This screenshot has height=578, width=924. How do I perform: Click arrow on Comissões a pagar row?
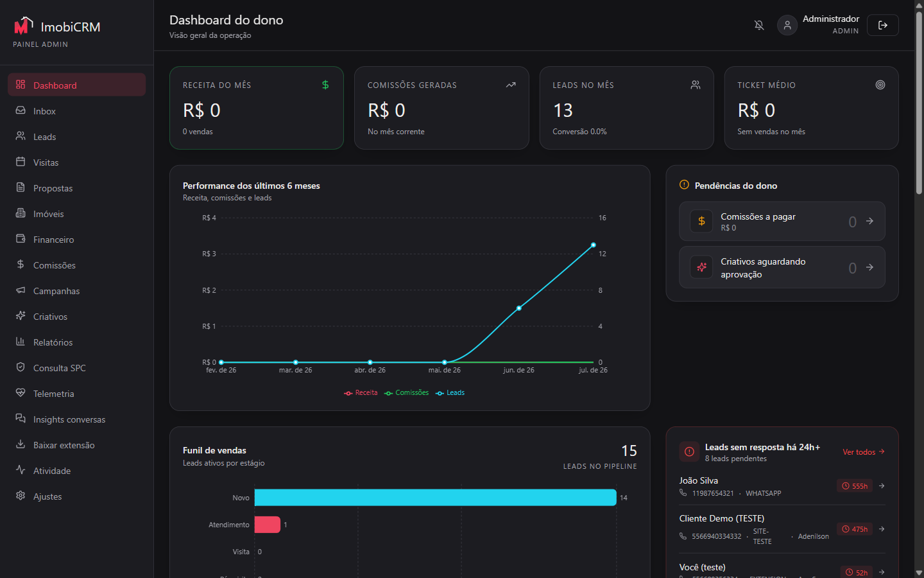[x=869, y=221]
